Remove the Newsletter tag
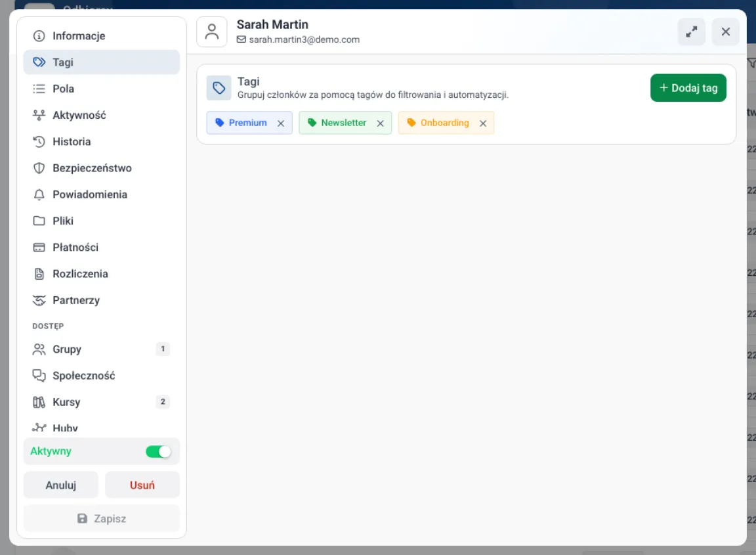756x555 pixels. tap(381, 123)
